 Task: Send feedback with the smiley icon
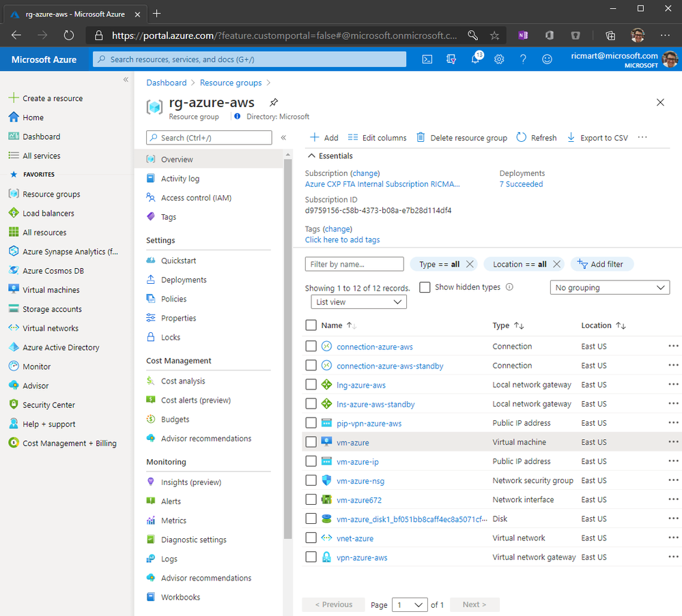pos(547,59)
